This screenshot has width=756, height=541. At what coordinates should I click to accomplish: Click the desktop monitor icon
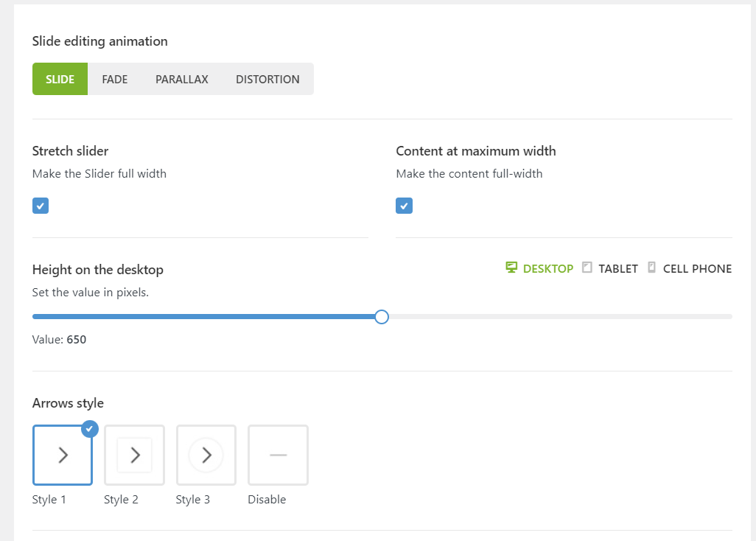511,268
